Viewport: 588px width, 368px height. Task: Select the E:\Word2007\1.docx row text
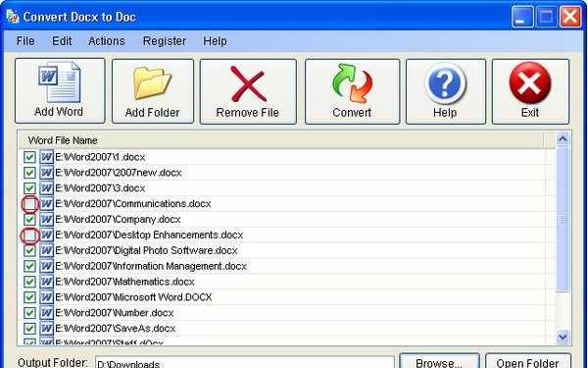(x=100, y=157)
